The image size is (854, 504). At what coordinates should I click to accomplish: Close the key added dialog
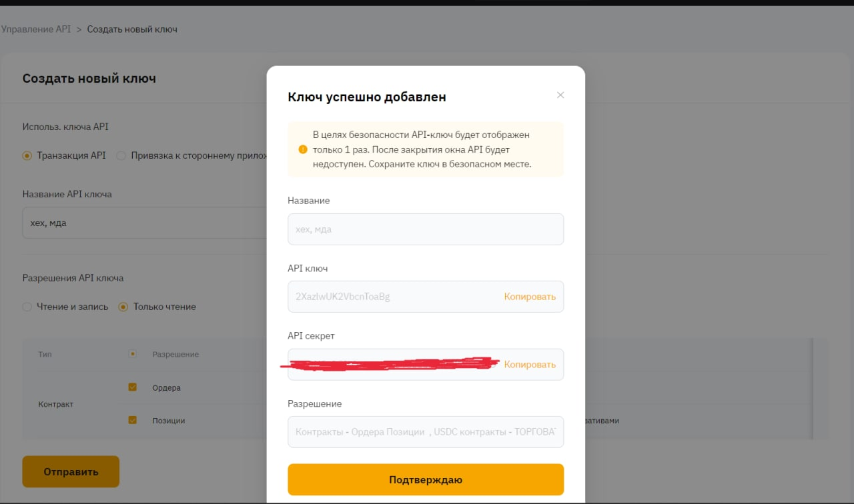click(560, 95)
